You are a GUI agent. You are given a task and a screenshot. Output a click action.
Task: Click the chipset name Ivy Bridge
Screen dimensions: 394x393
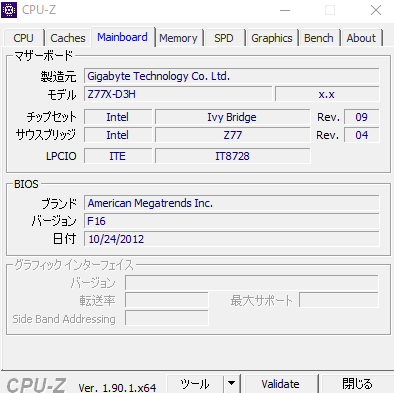pyautogui.click(x=232, y=117)
